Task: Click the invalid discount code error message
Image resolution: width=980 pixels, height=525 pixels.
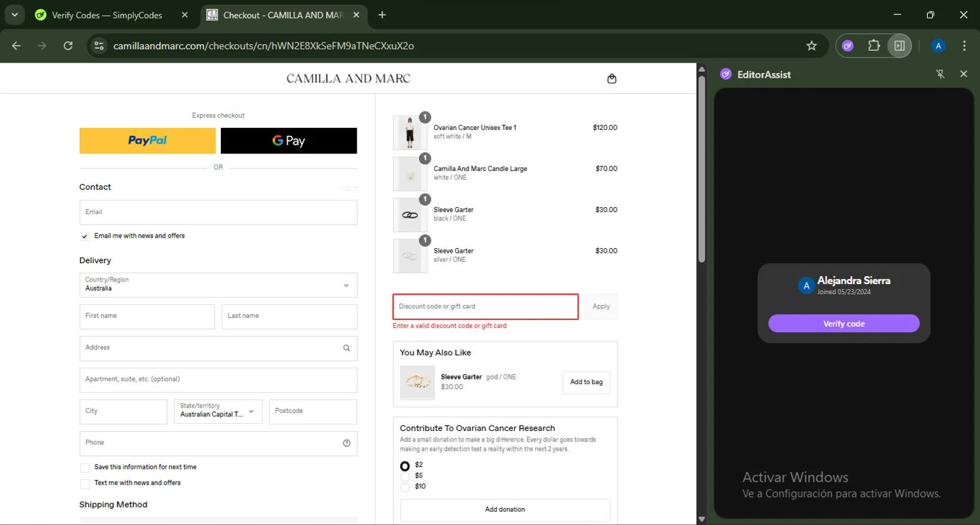Action: click(449, 326)
